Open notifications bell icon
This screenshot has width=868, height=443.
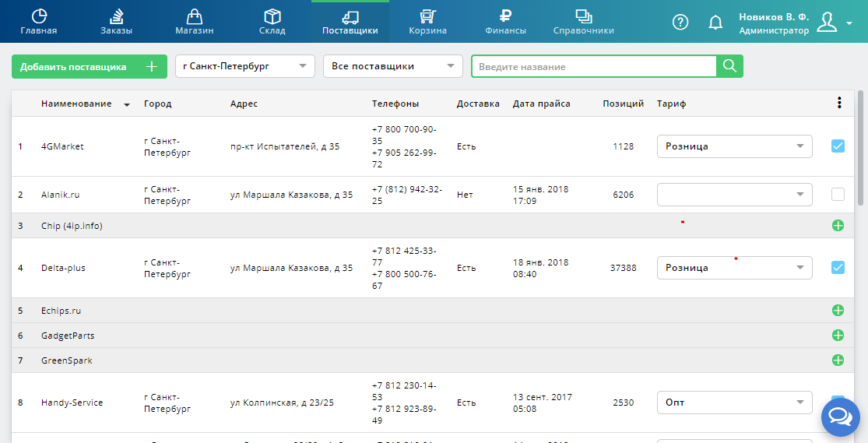(715, 22)
